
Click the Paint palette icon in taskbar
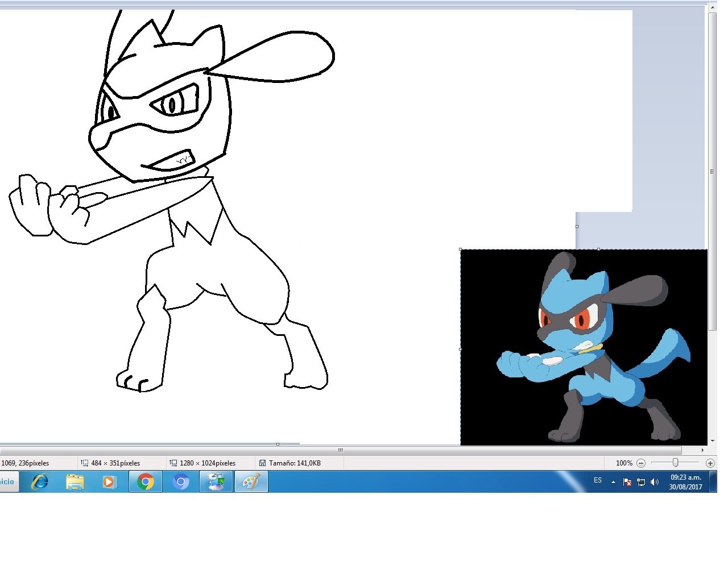click(x=251, y=482)
